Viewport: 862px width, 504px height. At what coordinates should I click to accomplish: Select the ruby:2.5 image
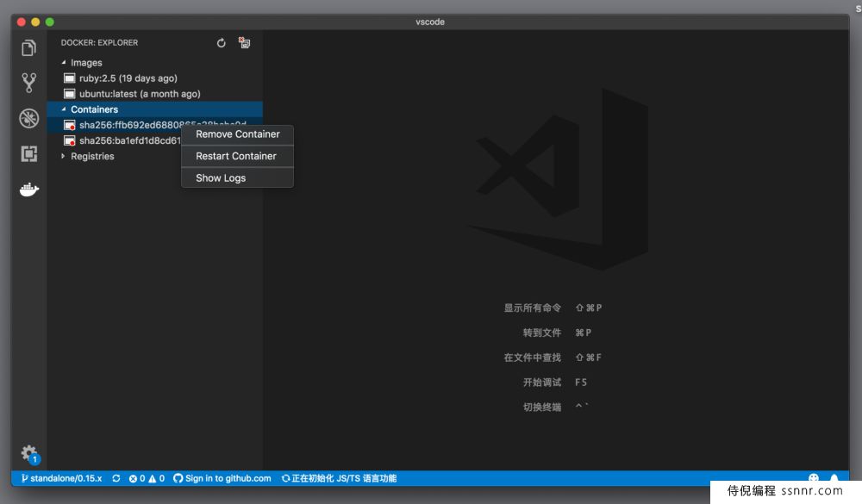(128, 78)
